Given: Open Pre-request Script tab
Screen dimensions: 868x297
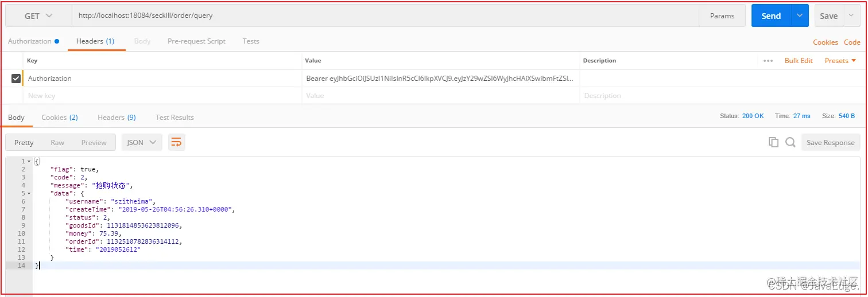Looking at the screenshot, I should click(x=196, y=41).
